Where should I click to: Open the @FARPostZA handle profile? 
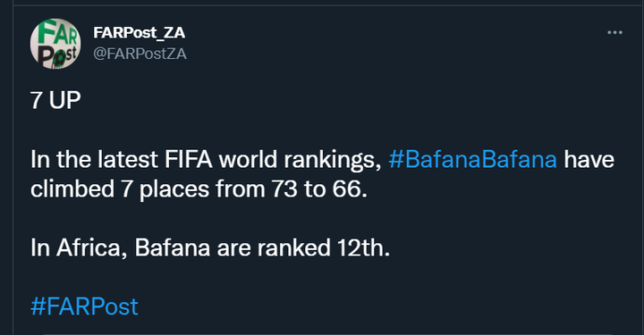(140, 54)
